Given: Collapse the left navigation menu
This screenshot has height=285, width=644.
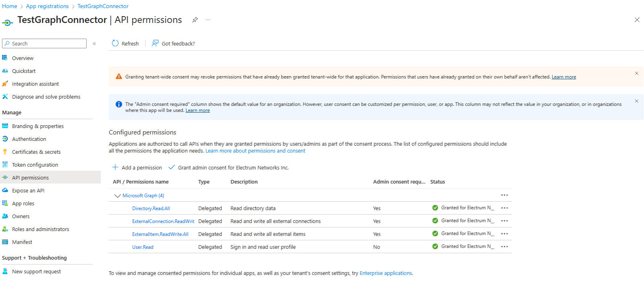Looking at the screenshot, I should point(94,43).
